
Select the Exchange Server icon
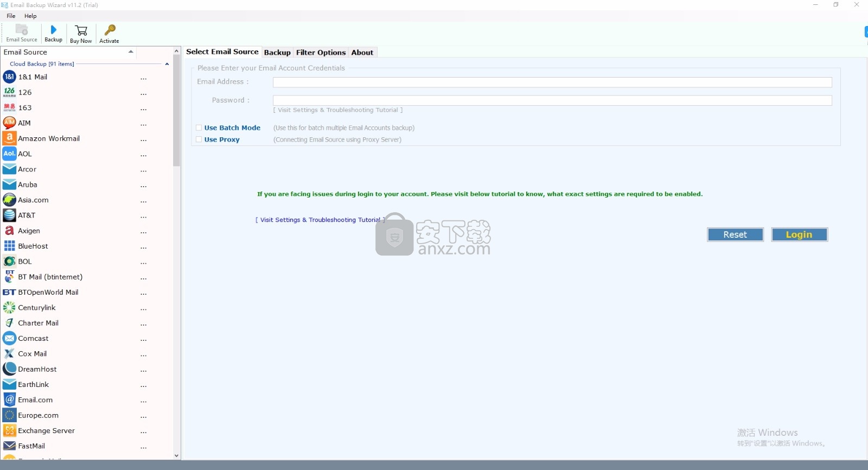tap(9, 430)
